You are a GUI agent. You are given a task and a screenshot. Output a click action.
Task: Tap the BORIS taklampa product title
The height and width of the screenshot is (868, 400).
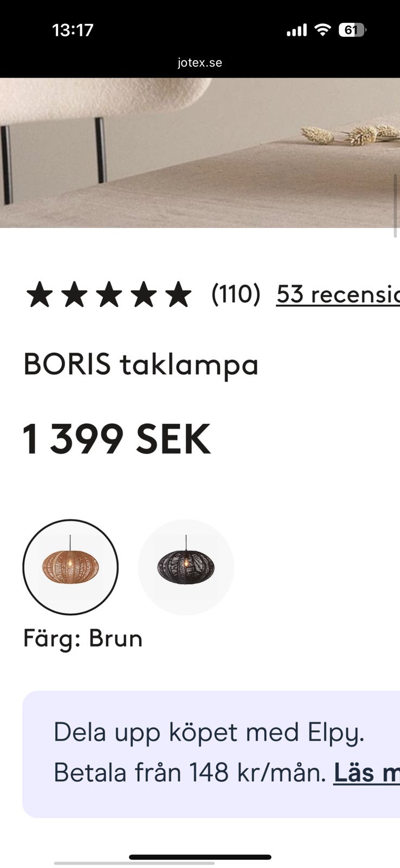click(x=141, y=365)
